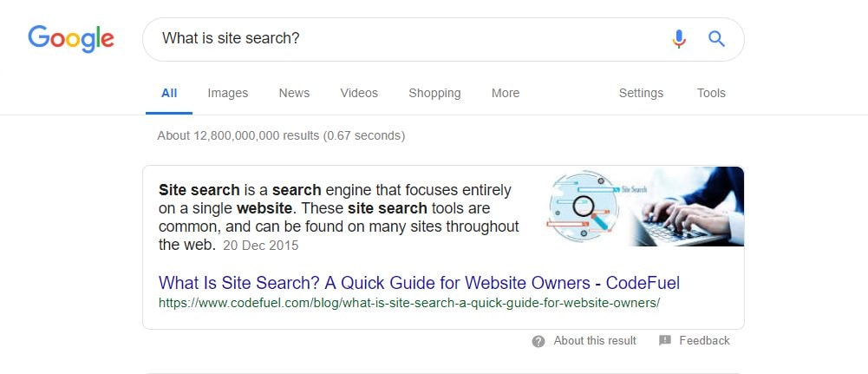Viewport: 868px width, 374px height.
Task: Expand the Tools options
Action: 711,93
